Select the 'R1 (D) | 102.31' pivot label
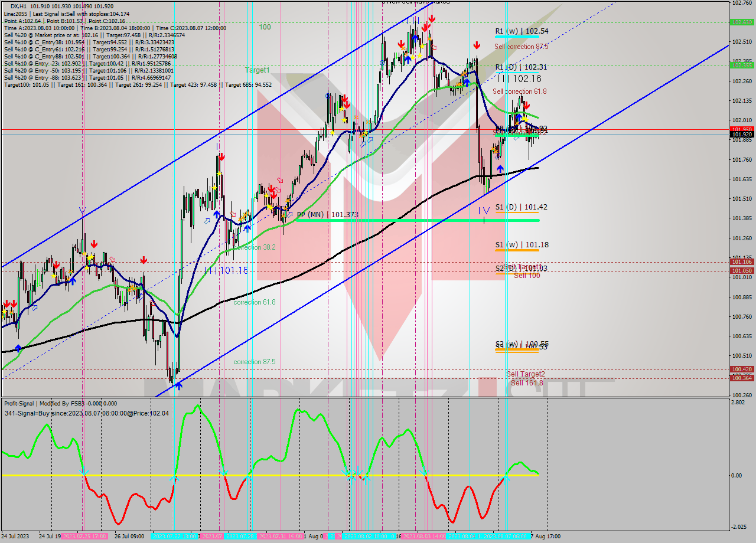Image resolution: width=756 pixels, height=543 pixels. (521, 67)
